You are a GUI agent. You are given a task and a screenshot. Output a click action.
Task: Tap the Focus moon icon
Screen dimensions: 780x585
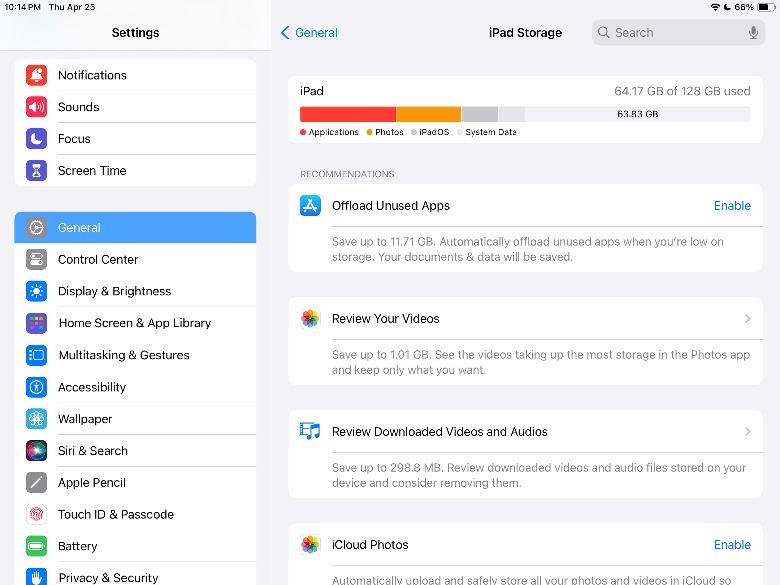[37, 139]
